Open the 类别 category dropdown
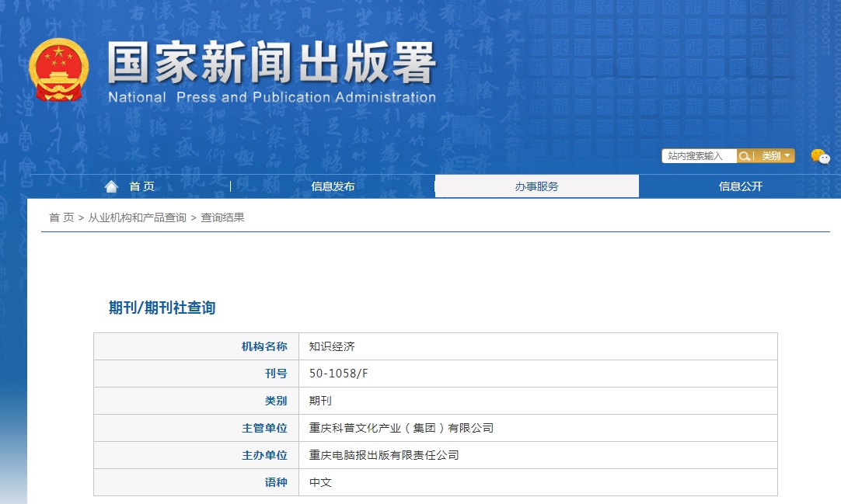This screenshot has height=504, width=841. pos(773,155)
